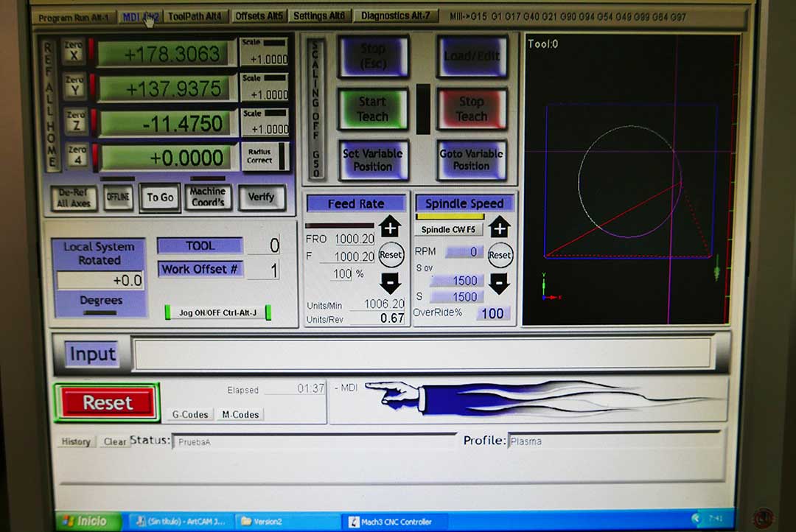Click the Units/Rev value 0.67
Viewport: 796px width, 532px height.
click(391, 318)
